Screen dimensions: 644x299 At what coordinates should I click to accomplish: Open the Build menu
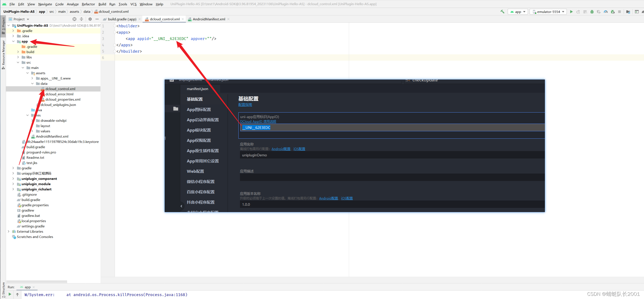click(102, 4)
